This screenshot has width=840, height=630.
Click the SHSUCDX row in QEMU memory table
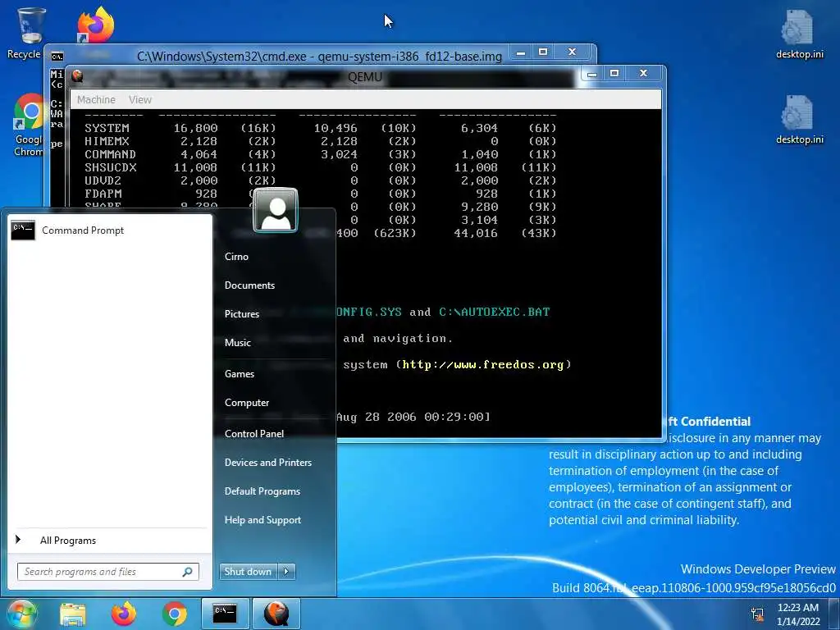[x=321, y=167]
